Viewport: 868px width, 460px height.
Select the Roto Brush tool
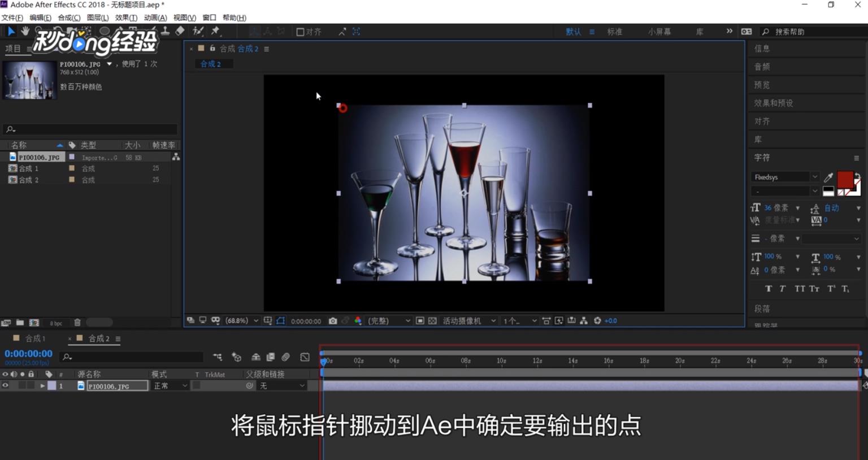[198, 31]
